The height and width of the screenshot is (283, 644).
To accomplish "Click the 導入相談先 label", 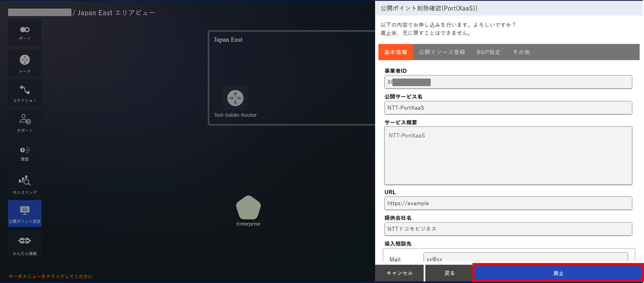I will [398, 244].
